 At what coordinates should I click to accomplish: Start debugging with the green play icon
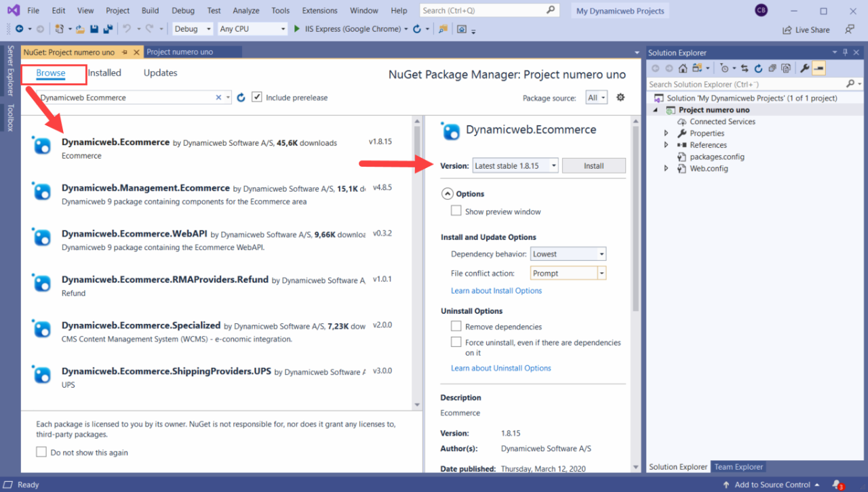coord(297,29)
